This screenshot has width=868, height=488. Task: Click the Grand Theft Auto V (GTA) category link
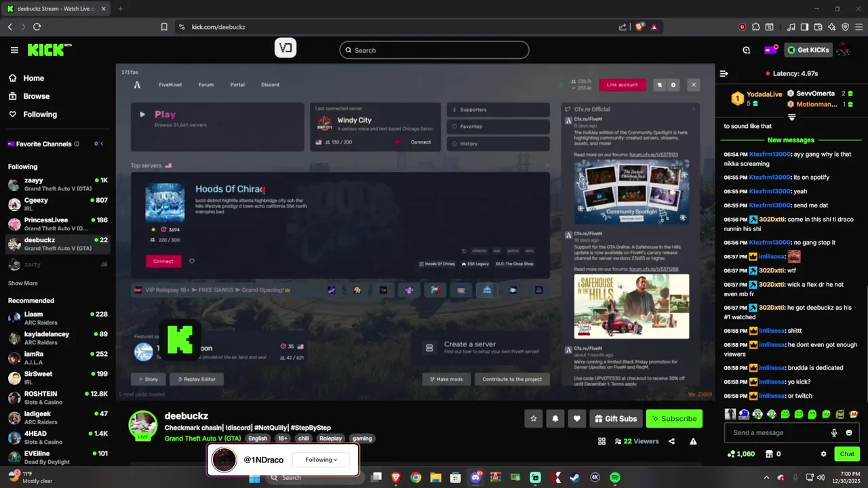click(203, 439)
